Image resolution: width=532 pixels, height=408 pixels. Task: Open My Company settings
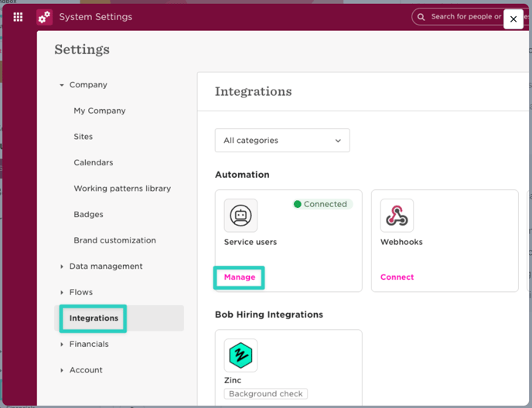pos(100,110)
